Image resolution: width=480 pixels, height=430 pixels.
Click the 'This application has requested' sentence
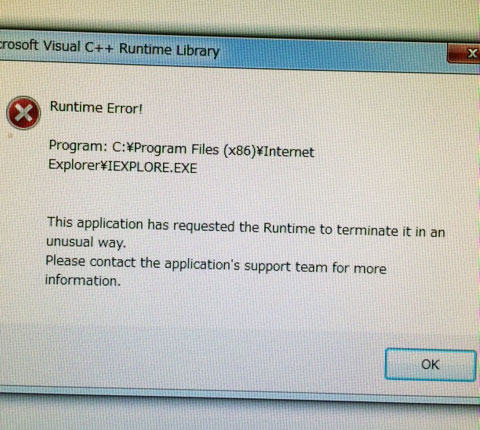coord(141,224)
